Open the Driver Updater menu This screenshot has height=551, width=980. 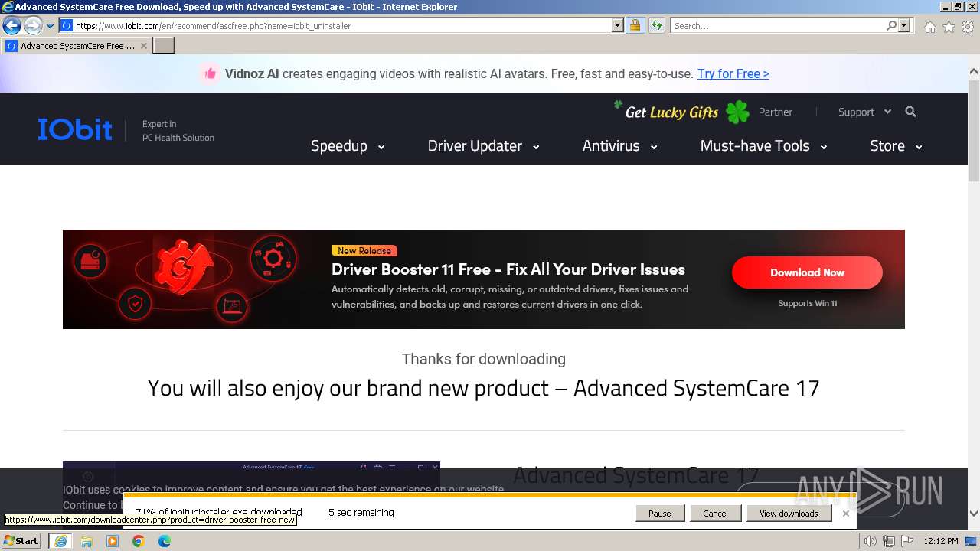pos(483,145)
